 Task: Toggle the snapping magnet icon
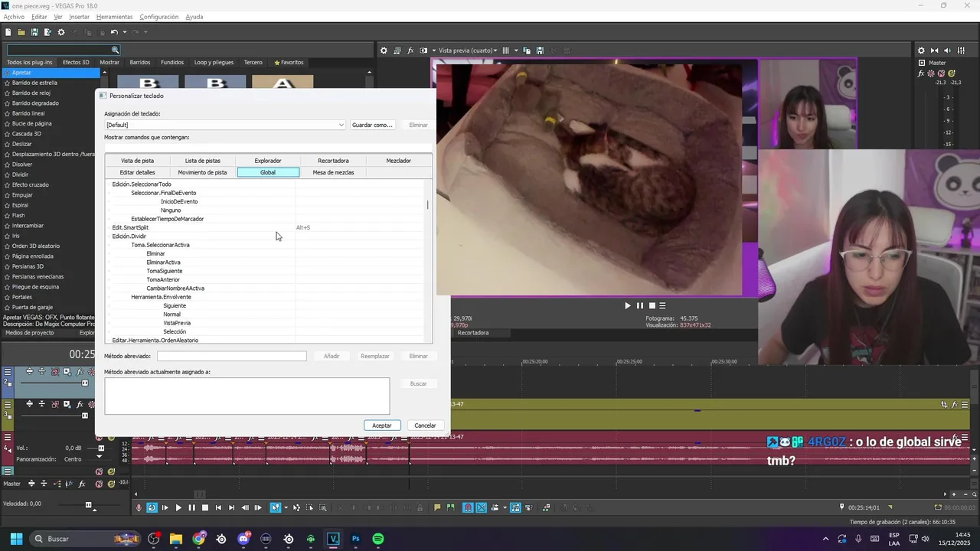pyautogui.click(x=468, y=507)
